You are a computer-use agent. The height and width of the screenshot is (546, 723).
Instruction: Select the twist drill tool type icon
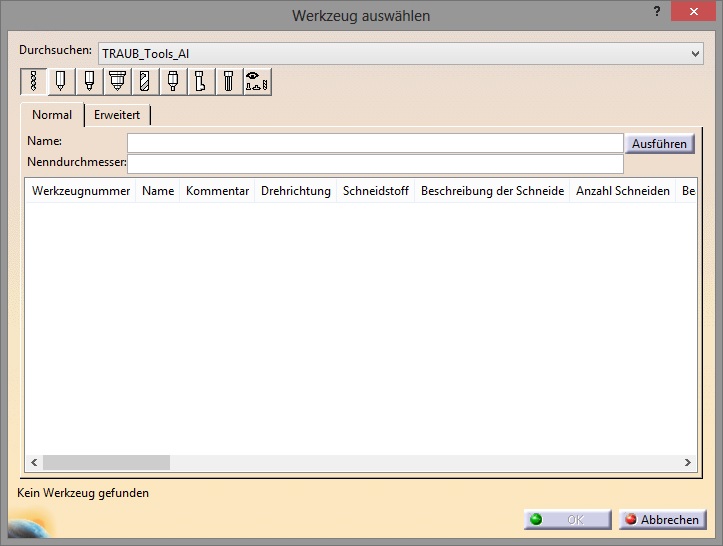[34, 82]
